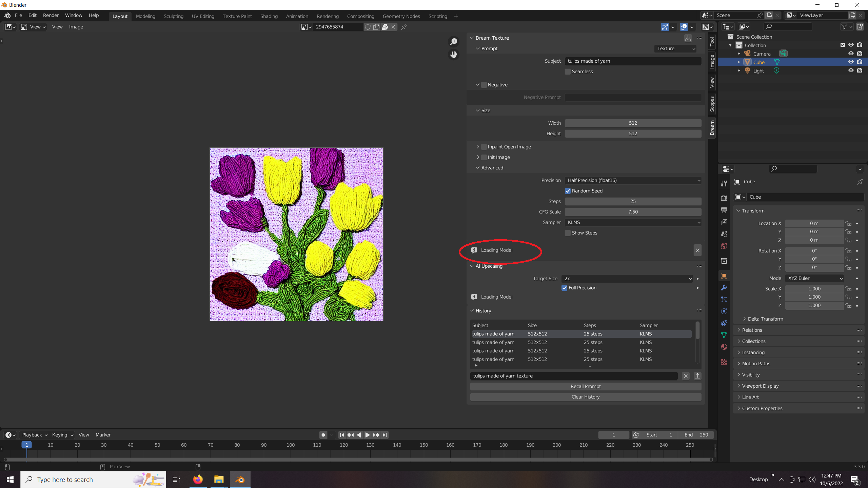Open Blender from Windows taskbar

click(x=240, y=480)
